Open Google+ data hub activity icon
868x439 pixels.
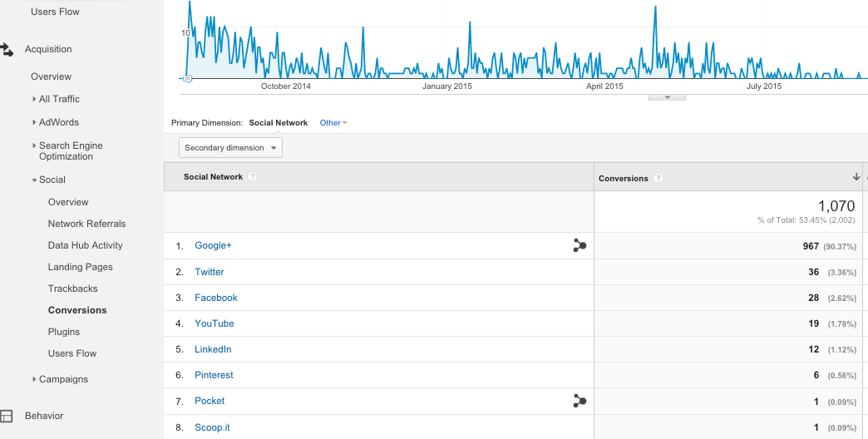click(x=579, y=246)
